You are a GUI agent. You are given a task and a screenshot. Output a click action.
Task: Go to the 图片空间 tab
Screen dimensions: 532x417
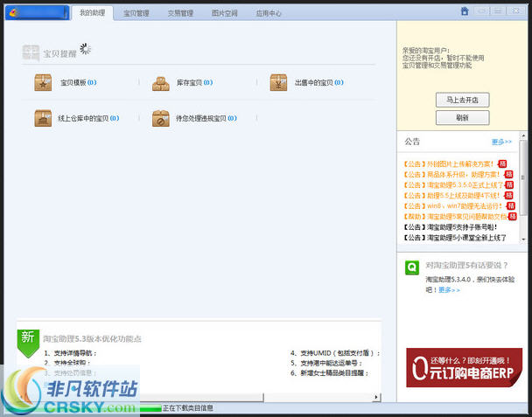click(x=224, y=13)
